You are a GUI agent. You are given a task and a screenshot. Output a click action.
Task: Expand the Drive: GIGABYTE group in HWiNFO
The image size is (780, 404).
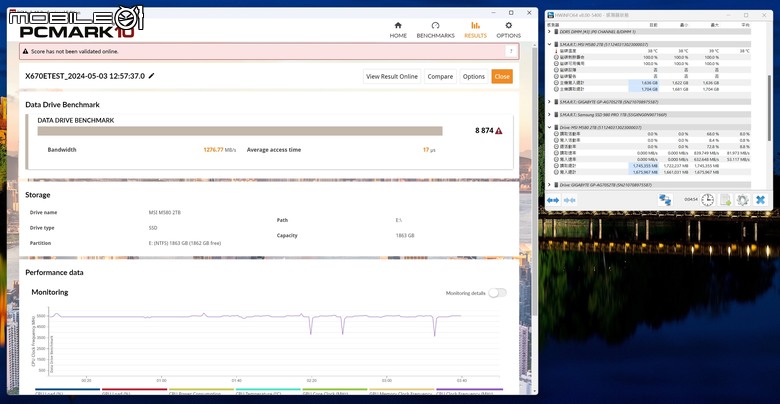[x=550, y=185]
